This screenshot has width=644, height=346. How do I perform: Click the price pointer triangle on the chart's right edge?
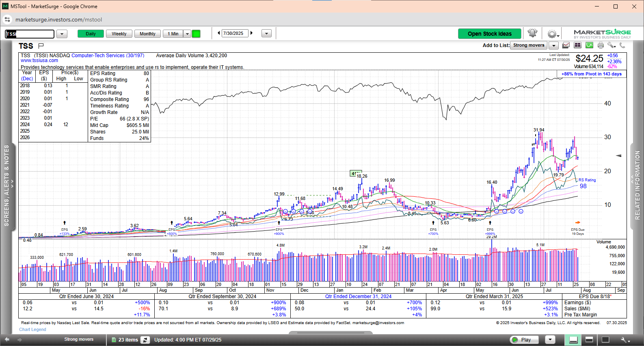[x=619, y=155]
